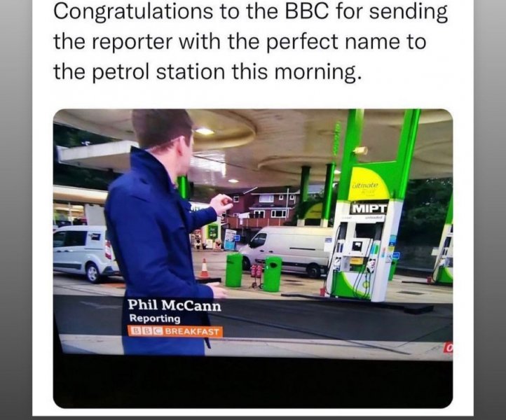506x420 pixels.
Task: Click the glowing ceiling light in canopy
Action: (x=204, y=131)
